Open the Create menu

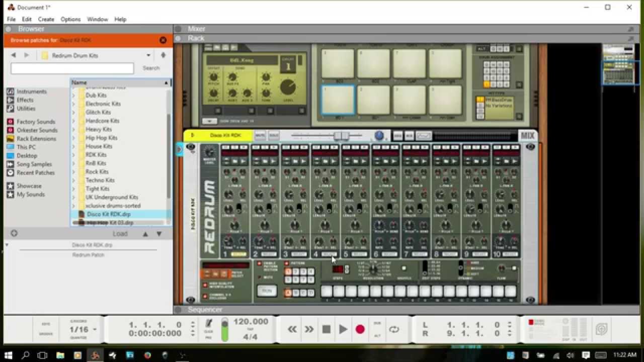point(46,19)
